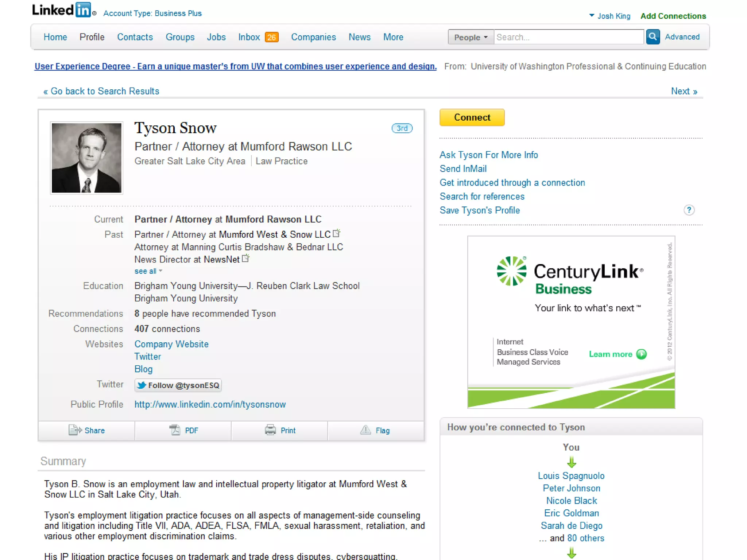The image size is (747, 560).
Task: Click the Send InMail link
Action: click(463, 169)
